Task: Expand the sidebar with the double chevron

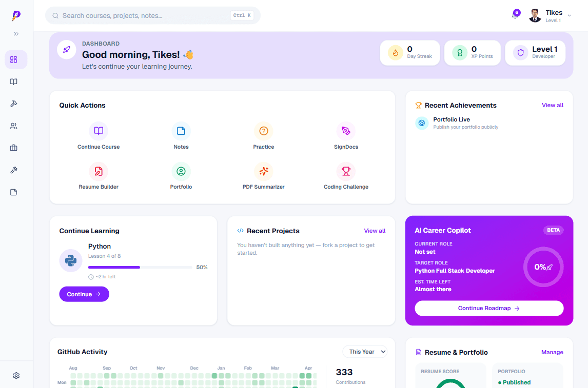Action: pos(16,34)
